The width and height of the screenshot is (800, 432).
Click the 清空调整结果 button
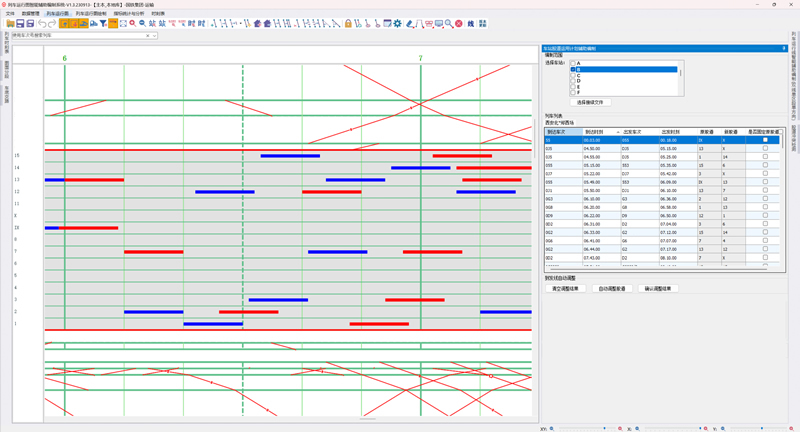[566, 288]
